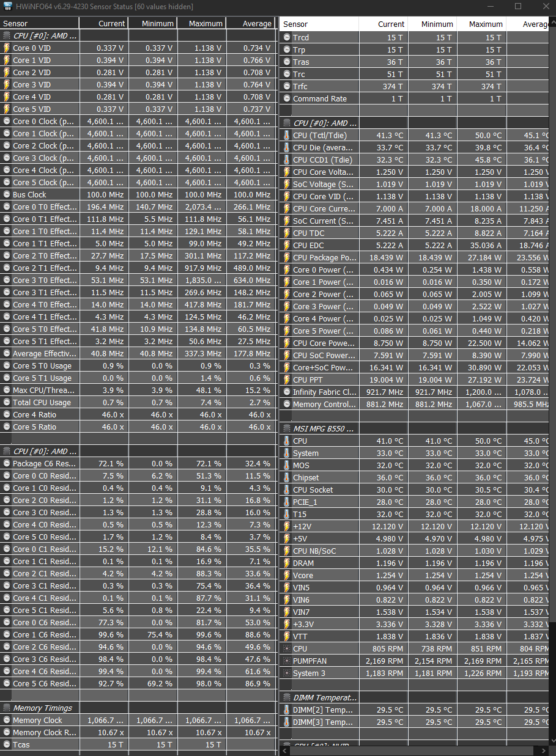This screenshot has height=756, width=556.
Task: Click the icon beside Total CPU Usage
Action: click(x=7, y=402)
